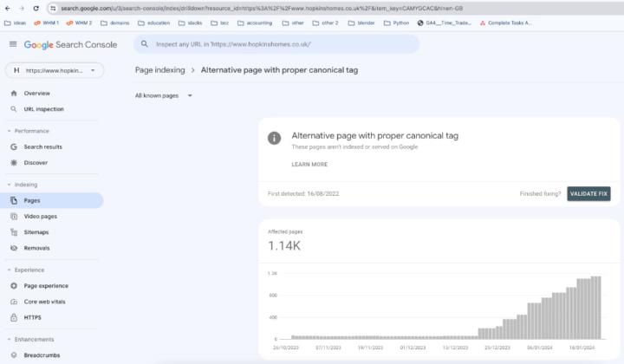Click the Inspect any URL search field
This screenshot has height=364, width=624.
click(x=276, y=44)
